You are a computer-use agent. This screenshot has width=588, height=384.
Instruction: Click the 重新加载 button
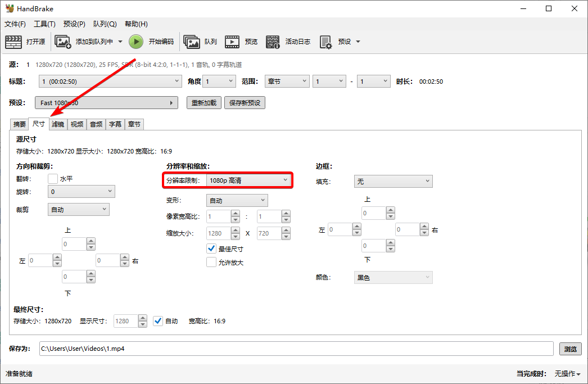[203, 102]
